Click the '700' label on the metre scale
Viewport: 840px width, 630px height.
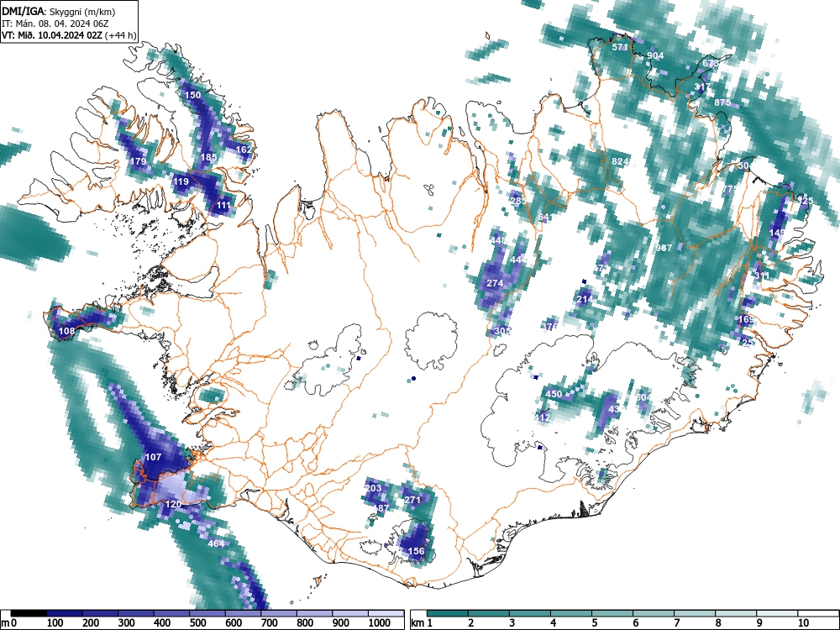coord(270,622)
